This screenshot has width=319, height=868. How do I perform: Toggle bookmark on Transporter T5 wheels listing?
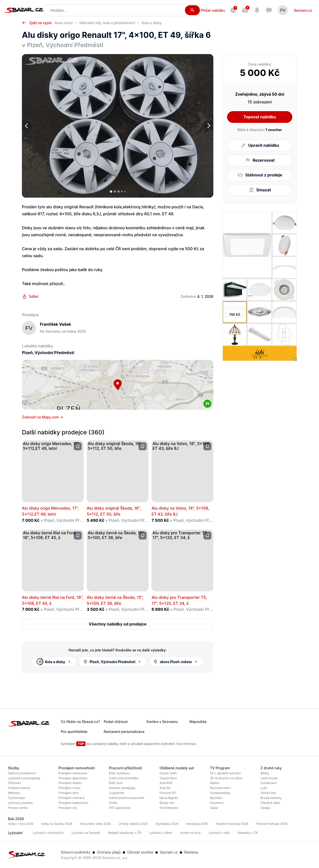[207, 535]
